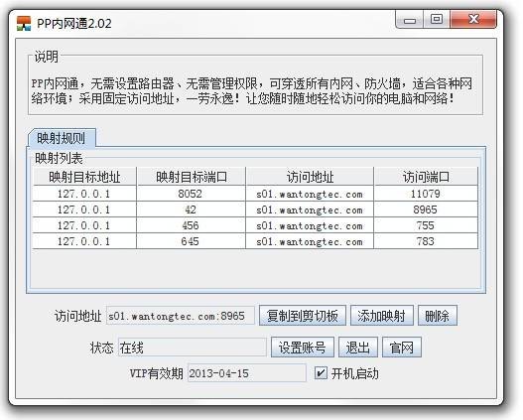Click 127.0.0.1 in the 456 row

coord(84,225)
